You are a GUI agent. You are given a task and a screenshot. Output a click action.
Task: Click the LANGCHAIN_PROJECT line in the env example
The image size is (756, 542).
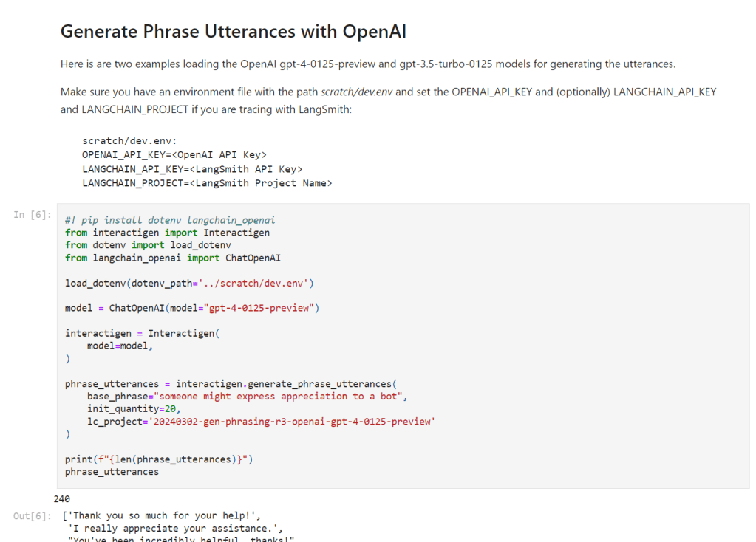(207, 183)
